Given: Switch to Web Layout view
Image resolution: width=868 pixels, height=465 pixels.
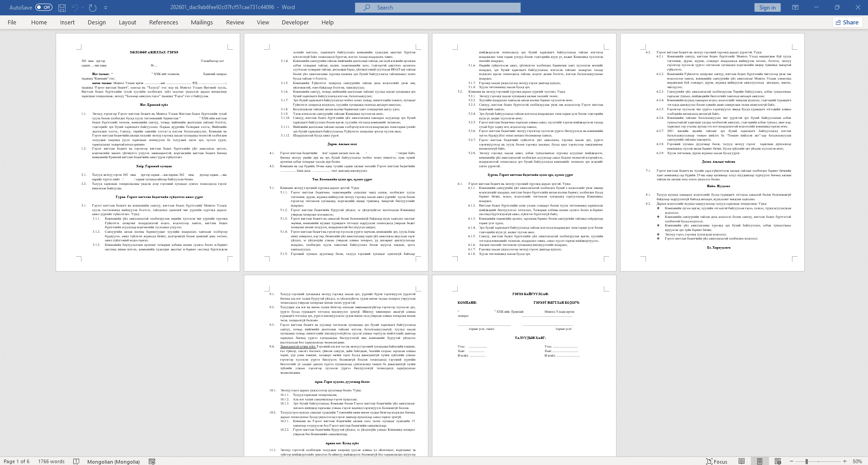Looking at the screenshot, I should (778, 461).
